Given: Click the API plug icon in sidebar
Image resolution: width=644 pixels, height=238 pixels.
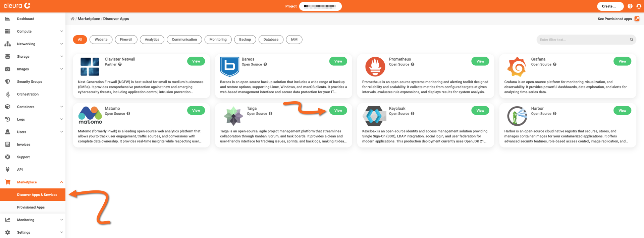Looking at the screenshot, I should pyautogui.click(x=8, y=170).
